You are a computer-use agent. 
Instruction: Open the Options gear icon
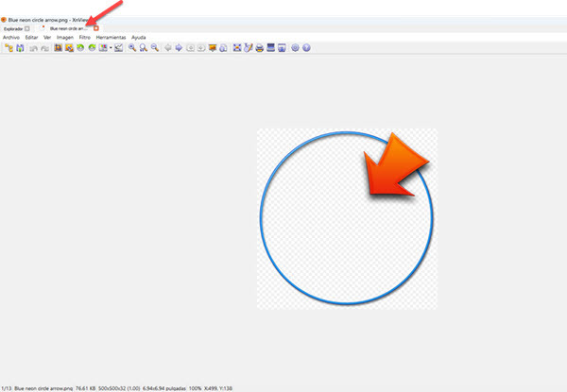click(x=295, y=47)
